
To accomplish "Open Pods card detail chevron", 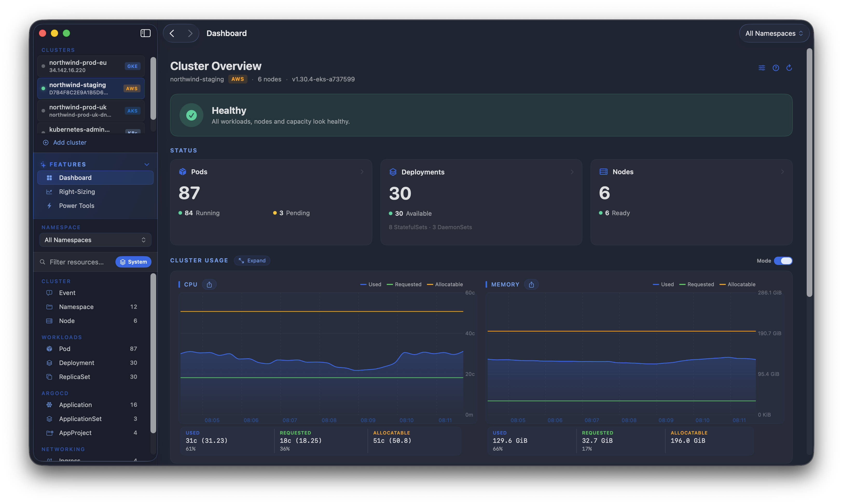I will pyautogui.click(x=362, y=172).
